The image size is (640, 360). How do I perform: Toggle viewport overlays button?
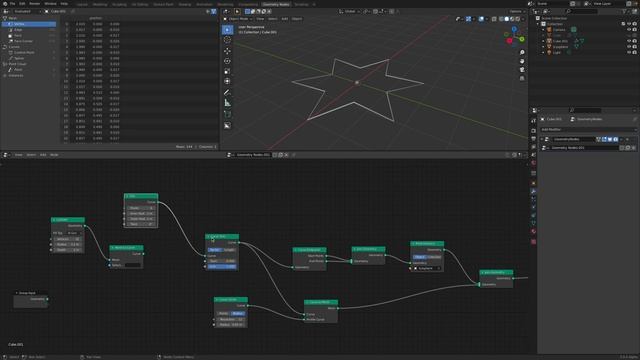tap(481, 19)
